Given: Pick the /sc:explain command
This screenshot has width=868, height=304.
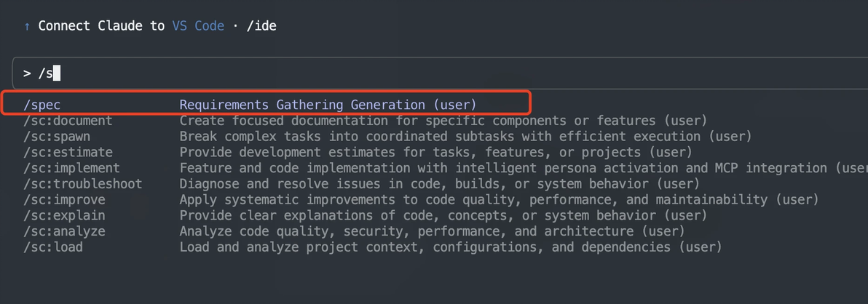Looking at the screenshot, I should (64, 215).
